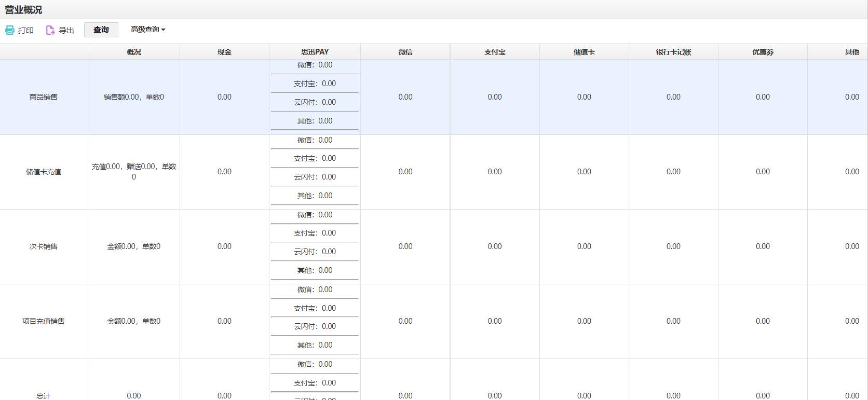Click 支付宝：0.00 under 思迅PAY for 项目充值销售
868x400 pixels.
tap(315, 308)
